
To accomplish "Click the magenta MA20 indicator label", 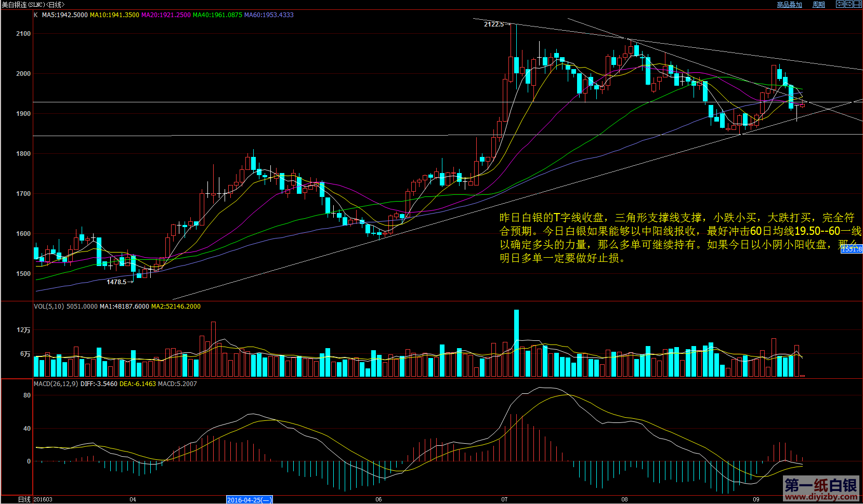I will click(x=166, y=15).
